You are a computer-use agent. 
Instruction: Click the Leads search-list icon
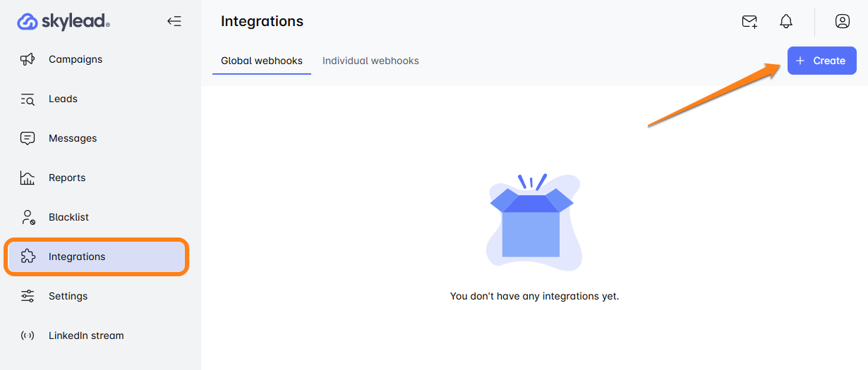point(28,99)
